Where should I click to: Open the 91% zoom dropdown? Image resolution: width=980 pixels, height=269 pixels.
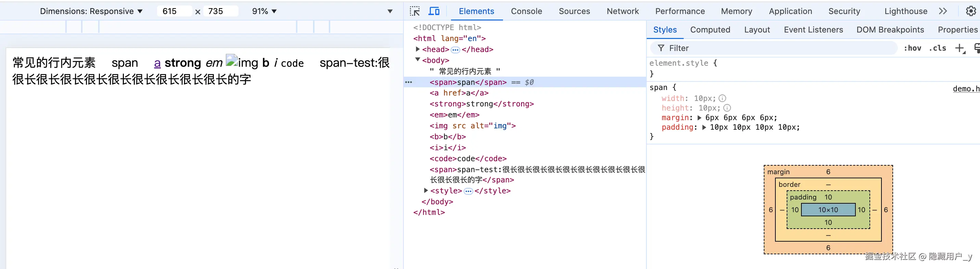coord(264,11)
